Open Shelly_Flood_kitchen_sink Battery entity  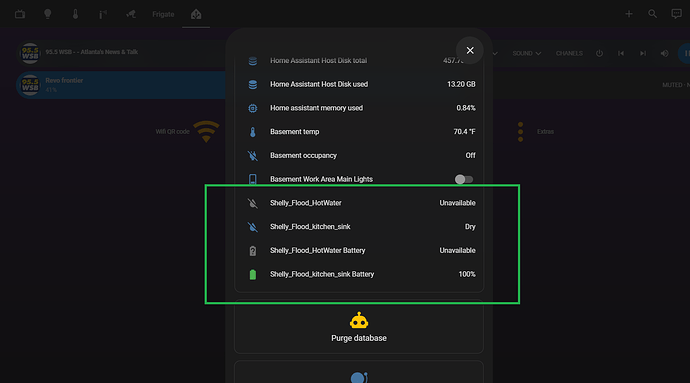pyautogui.click(x=359, y=274)
